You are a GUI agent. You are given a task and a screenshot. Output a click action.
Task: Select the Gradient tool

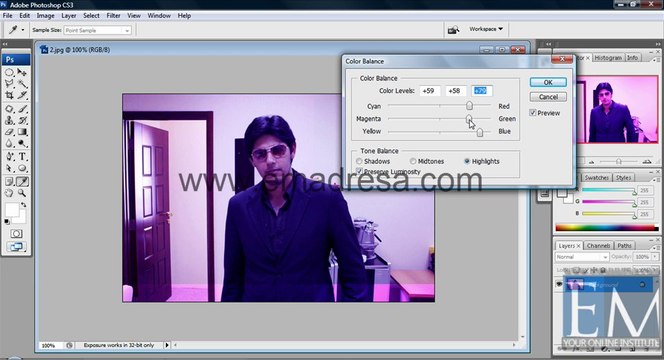tap(22, 132)
